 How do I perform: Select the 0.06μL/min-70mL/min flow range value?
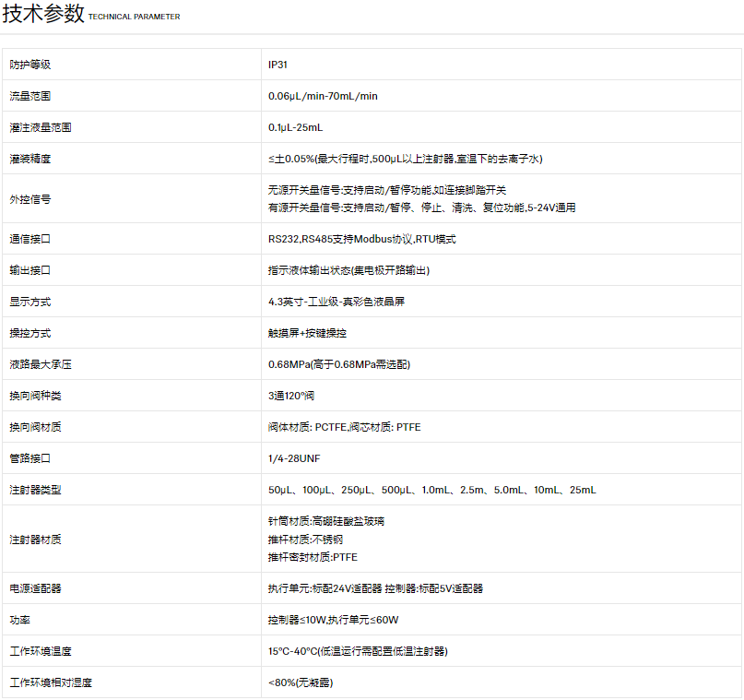tap(323, 96)
